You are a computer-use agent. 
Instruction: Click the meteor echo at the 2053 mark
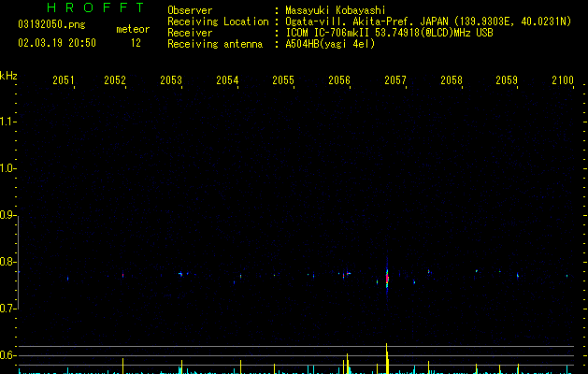point(180,274)
